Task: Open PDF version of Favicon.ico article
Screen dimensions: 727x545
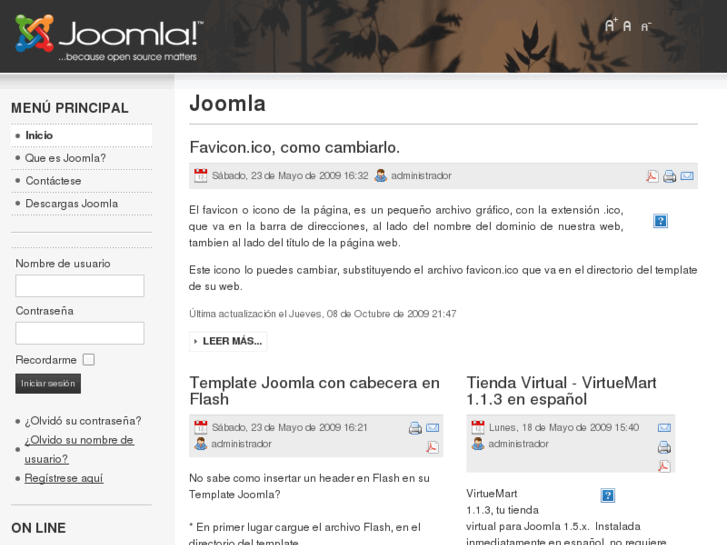Action: 652,176
